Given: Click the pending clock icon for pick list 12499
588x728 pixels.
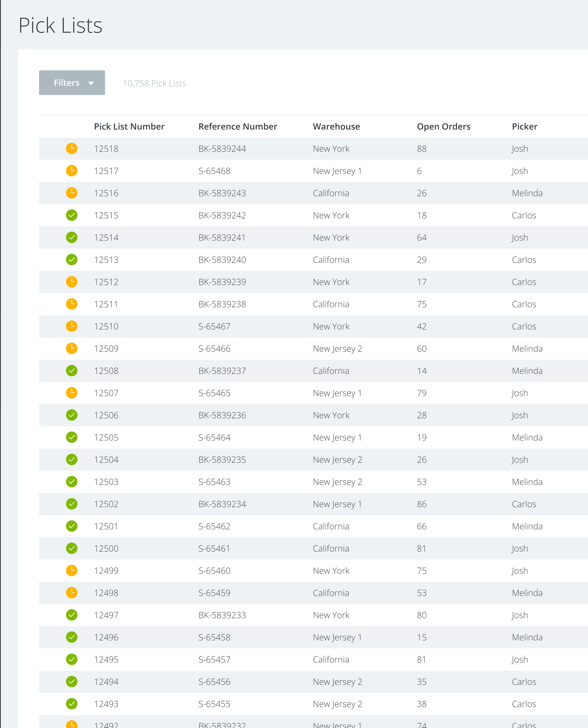Looking at the screenshot, I should [x=71, y=571].
